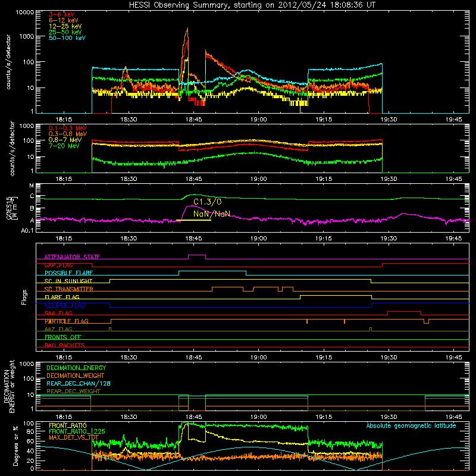Click the PARTICLE_FLAG label
476x476 pixels.
(x=67, y=321)
